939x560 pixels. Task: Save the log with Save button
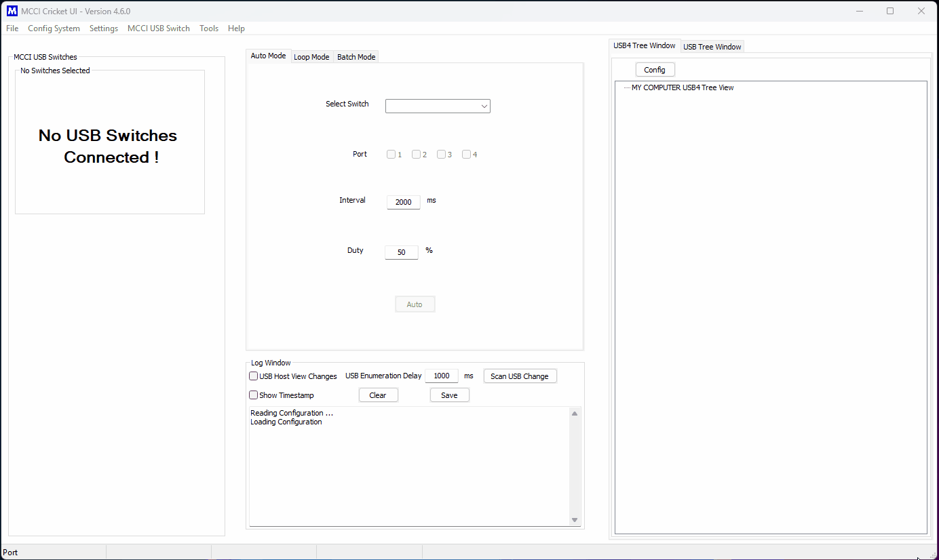coord(449,395)
